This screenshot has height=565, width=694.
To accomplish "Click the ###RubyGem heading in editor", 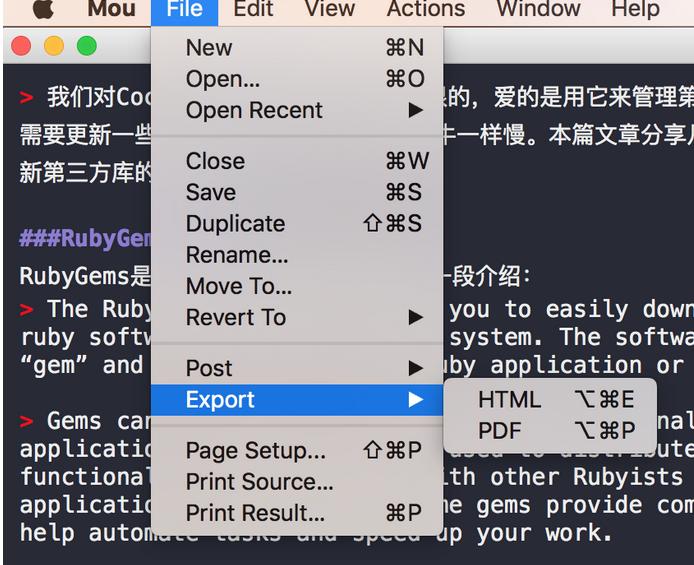I will [85, 239].
